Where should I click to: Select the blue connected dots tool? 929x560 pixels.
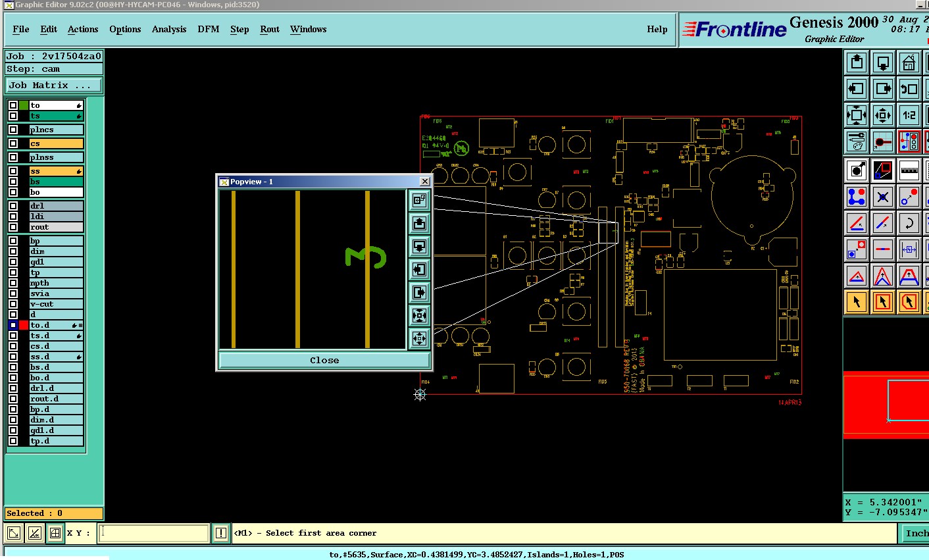(x=857, y=197)
